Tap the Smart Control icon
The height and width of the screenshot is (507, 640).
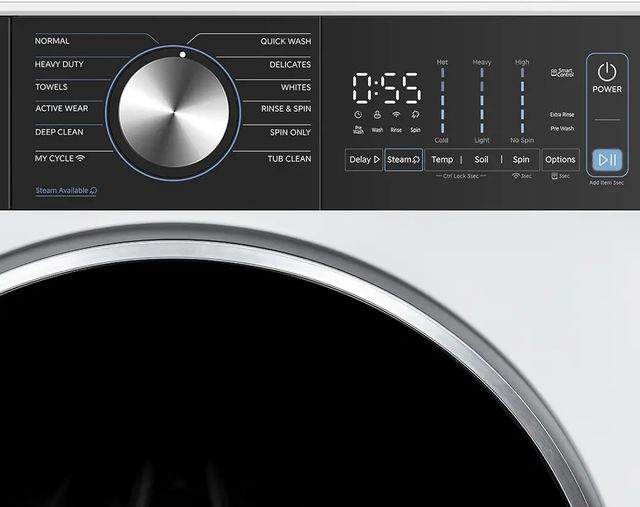(x=562, y=73)
